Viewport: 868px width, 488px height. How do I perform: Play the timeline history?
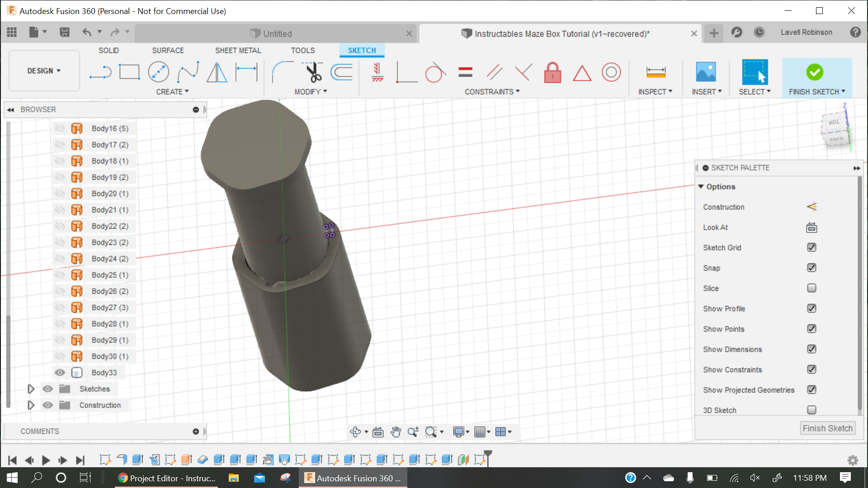coord(46,460)
